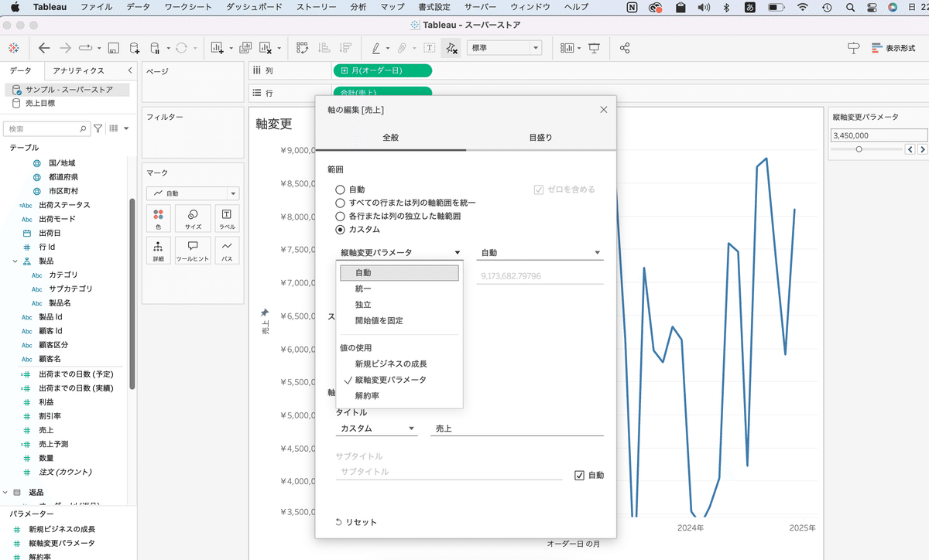Click the Tableau start page logo icon
This screenshot has height=560, width=929.
[14, 48]
